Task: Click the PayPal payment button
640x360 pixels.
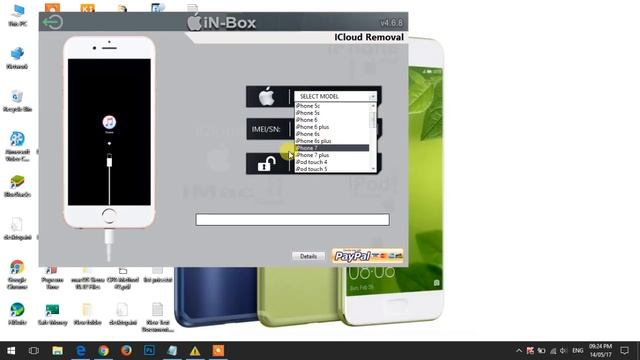Action: tap(367, 256)
